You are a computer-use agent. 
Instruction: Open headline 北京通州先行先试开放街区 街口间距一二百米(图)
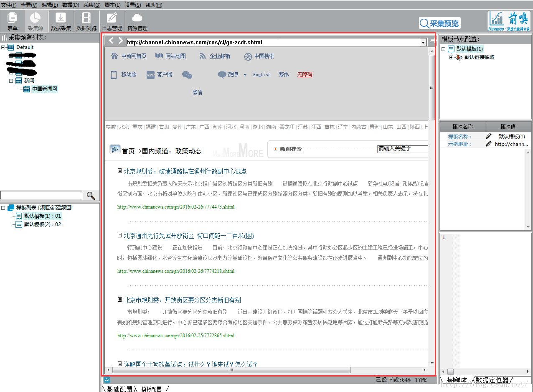[189, 236]
